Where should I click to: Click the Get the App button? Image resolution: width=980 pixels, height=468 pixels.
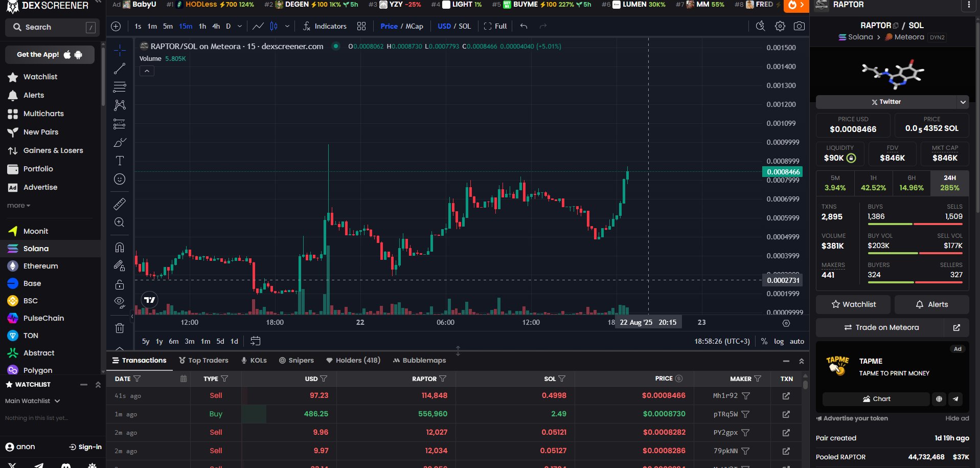pos(50,55)
